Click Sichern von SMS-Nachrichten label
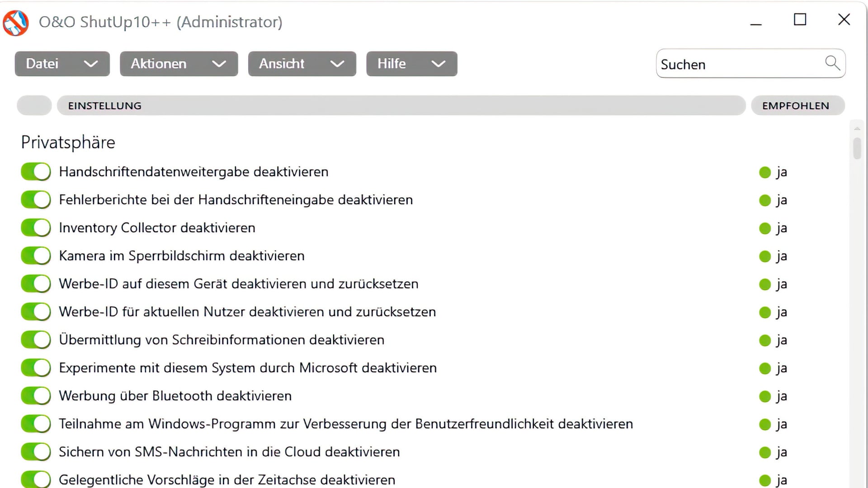 [229, 452]
